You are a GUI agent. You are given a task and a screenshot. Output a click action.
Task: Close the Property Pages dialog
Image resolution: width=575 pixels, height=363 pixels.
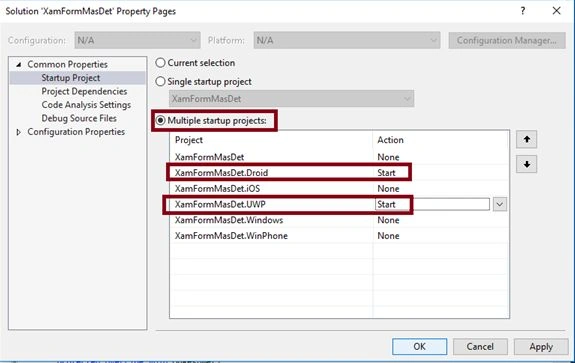pos(556,11)
